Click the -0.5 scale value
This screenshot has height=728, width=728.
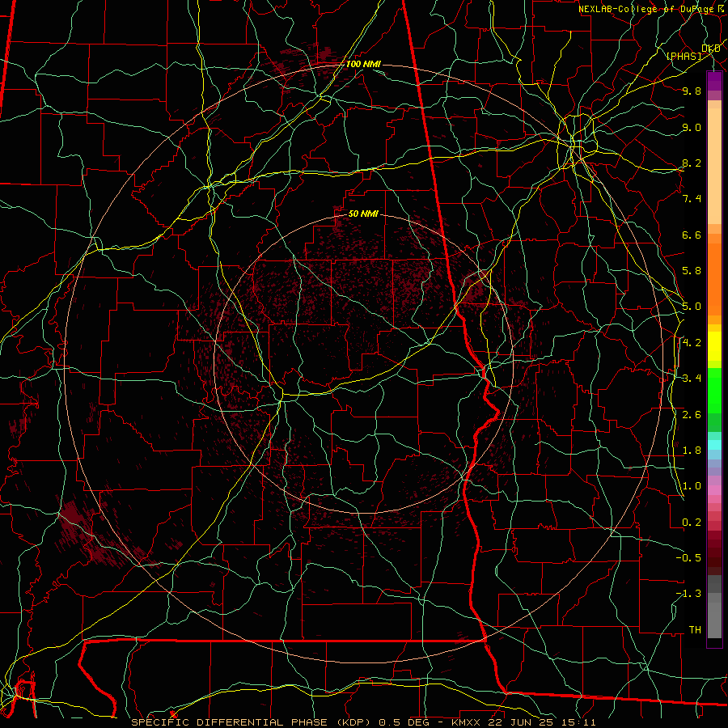(x=688, y=558)
